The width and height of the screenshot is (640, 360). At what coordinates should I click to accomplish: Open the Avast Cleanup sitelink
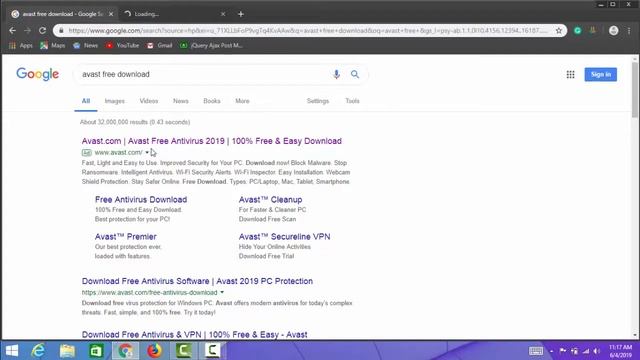pyautogui.click(x=270, y=200)
